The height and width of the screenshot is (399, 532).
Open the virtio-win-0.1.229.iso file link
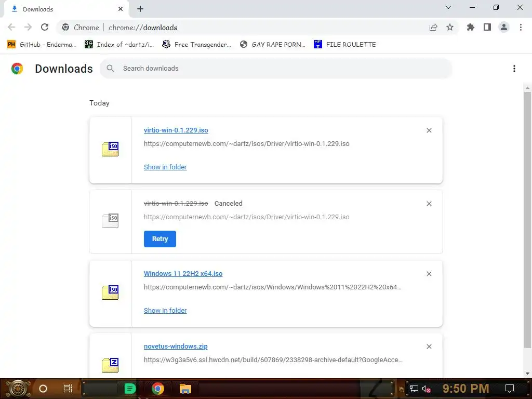[176, 130]
